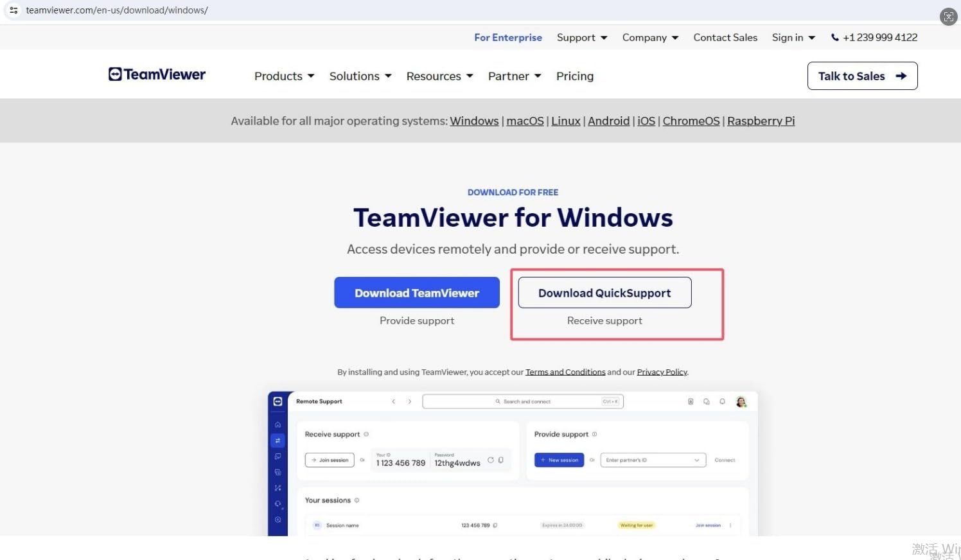Select the macOS download link
Image resolution: width=961 pixels, height=560 pixels.
(x=525, y=121)
